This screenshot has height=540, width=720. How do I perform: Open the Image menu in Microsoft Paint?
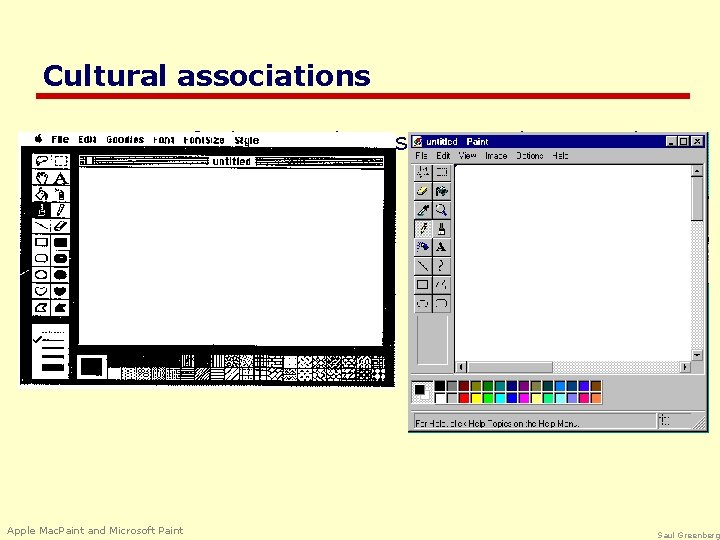point(496,156)
